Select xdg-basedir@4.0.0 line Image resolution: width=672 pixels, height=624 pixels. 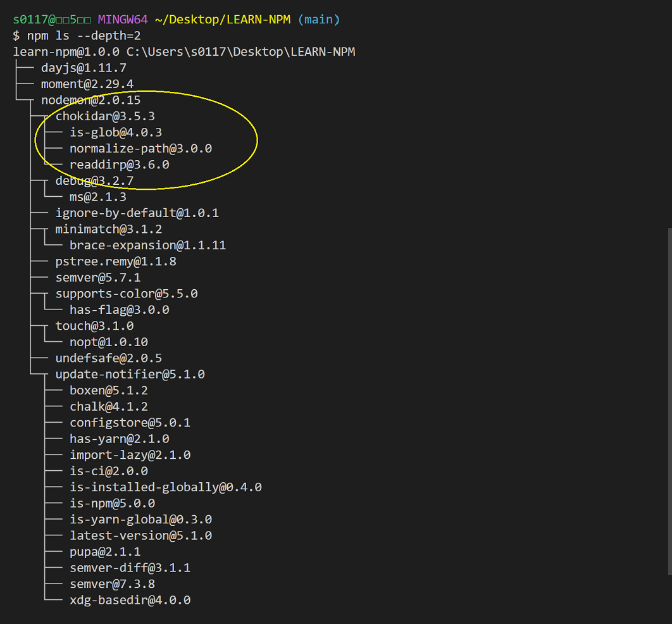click(x=130, y=601)
